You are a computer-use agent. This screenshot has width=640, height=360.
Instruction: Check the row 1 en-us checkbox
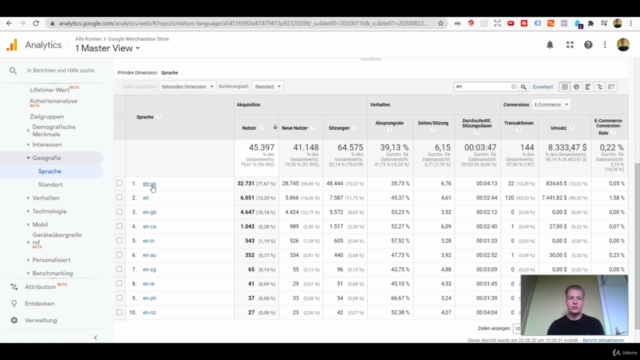coord(119,183)
